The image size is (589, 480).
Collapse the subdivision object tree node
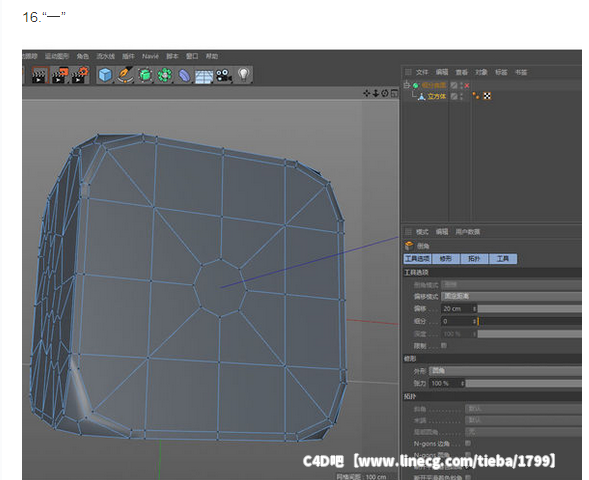point(406,85)
